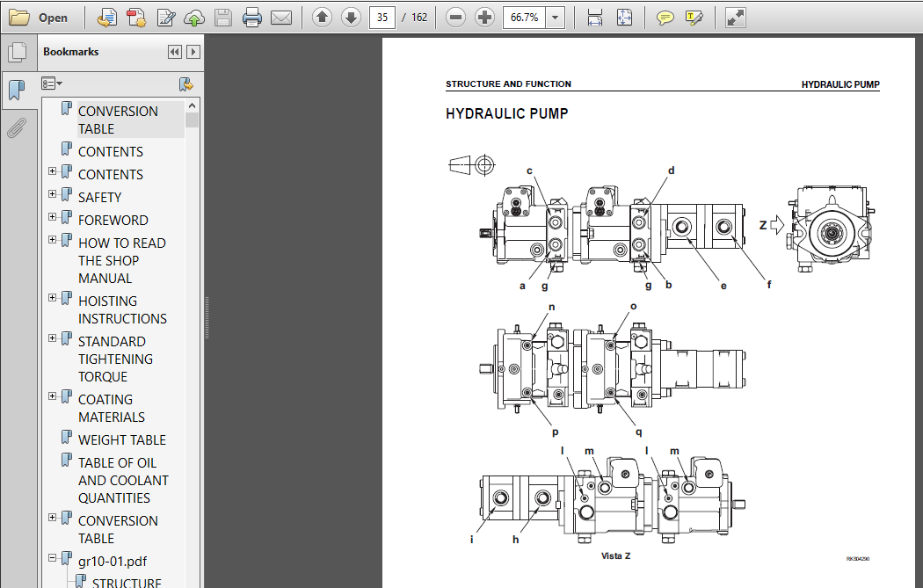Click the Save floppy disk icon
The width and height of the screenshot is (923, 588).
tap(223, 18)
